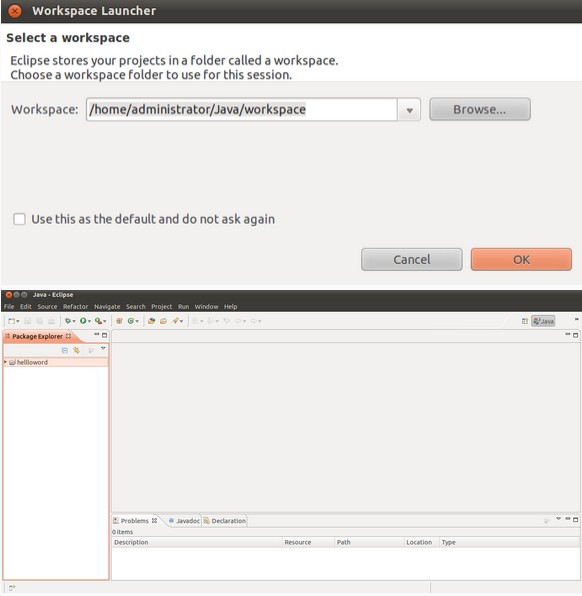The height and width of the screenshot is (596, 582).
Task: Open the Problems view menu triangle
Action: coord(558,519)
